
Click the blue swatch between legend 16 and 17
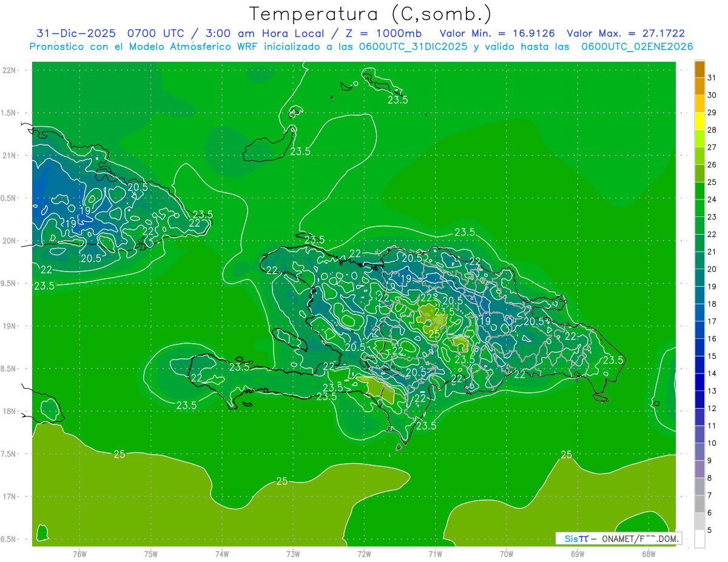[699, 330]
